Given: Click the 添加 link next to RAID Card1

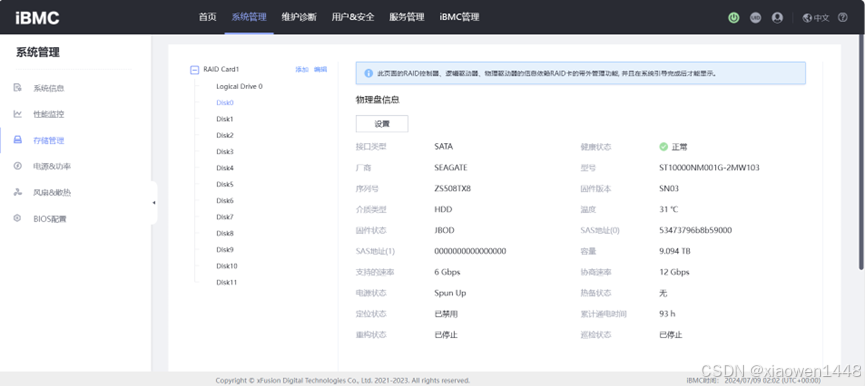Looking at the screenshot, I should 302,69.
